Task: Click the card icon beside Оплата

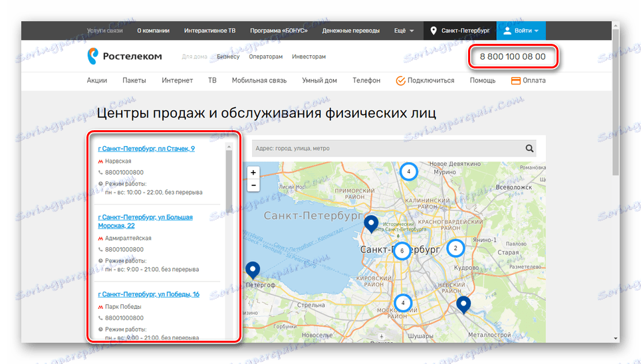Action: coord(515,80)
